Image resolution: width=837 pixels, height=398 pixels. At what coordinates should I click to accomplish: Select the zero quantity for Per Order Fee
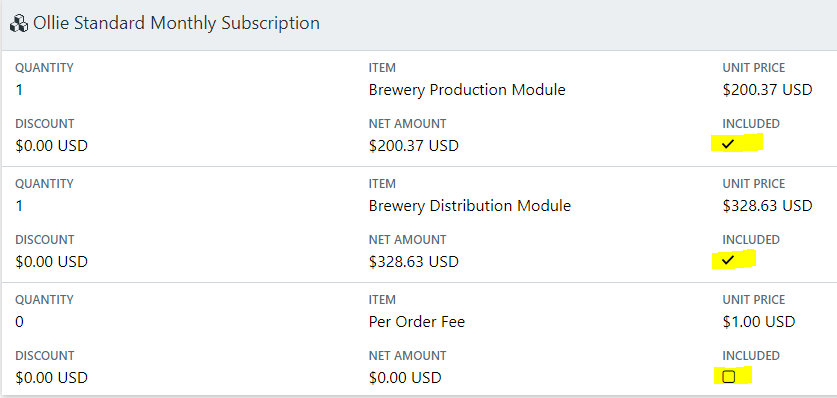[x=19, y=322]
